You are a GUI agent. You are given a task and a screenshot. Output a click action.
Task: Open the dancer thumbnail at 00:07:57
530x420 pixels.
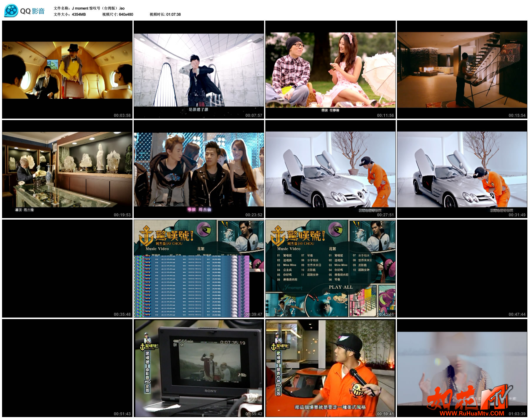199,69
